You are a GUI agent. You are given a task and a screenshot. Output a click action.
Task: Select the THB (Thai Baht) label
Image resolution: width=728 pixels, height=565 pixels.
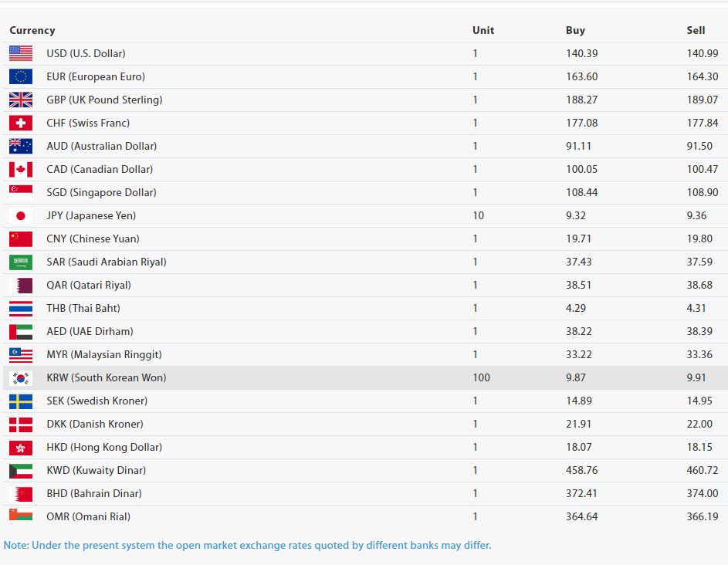click(x=83, y=308)
